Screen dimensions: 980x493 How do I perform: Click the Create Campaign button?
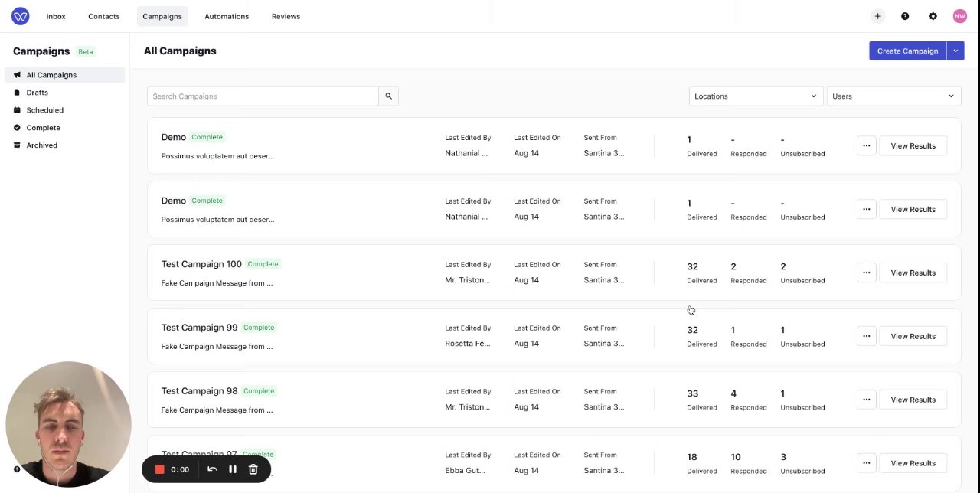(907, 51)
